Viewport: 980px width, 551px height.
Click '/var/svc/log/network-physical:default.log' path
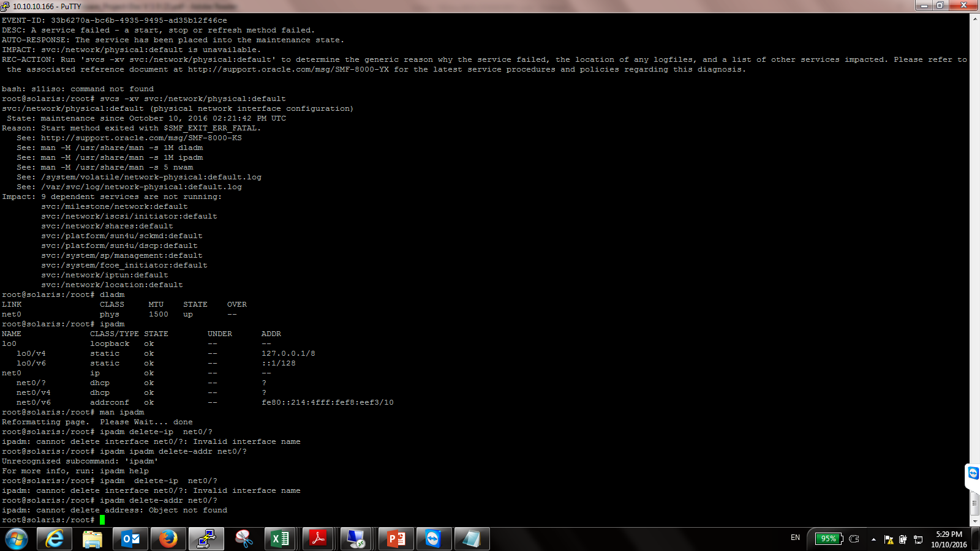coord(141,187)
